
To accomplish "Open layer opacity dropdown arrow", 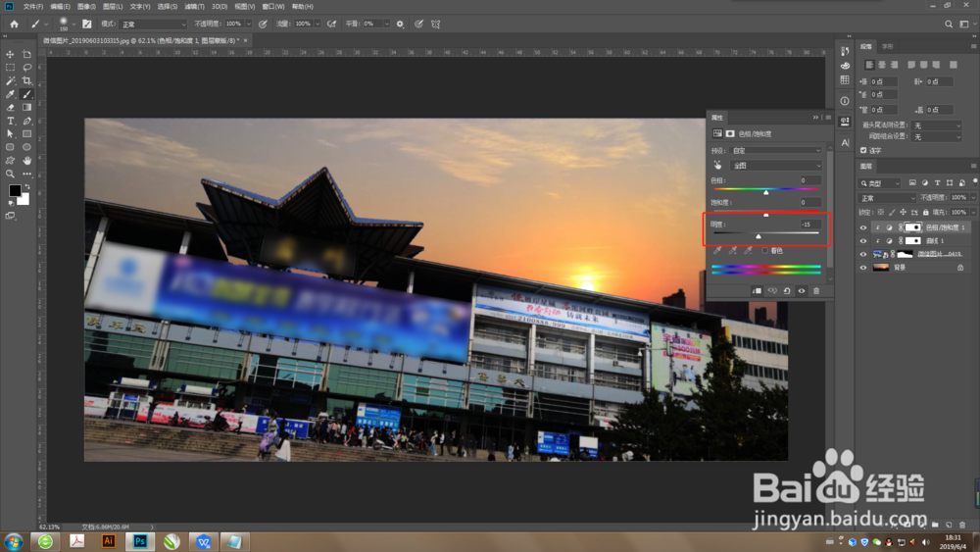I will tap(973, 197).
